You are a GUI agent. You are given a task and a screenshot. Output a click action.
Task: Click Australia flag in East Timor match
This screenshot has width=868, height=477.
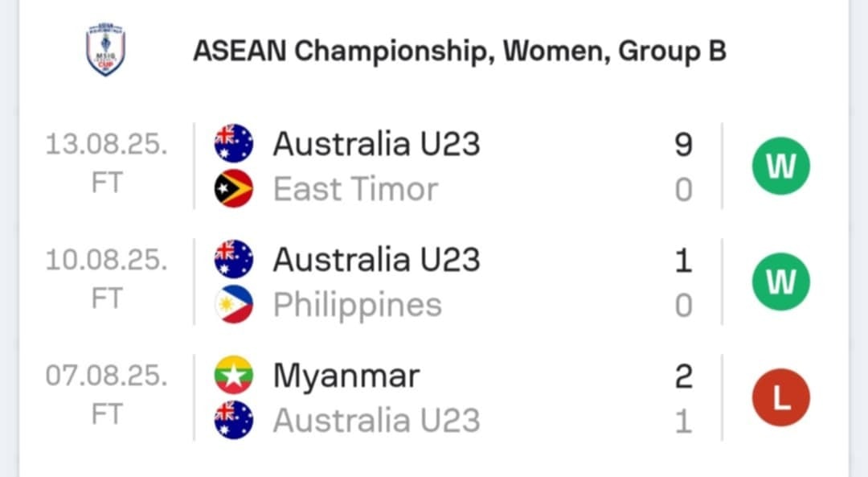pos(234,143)
